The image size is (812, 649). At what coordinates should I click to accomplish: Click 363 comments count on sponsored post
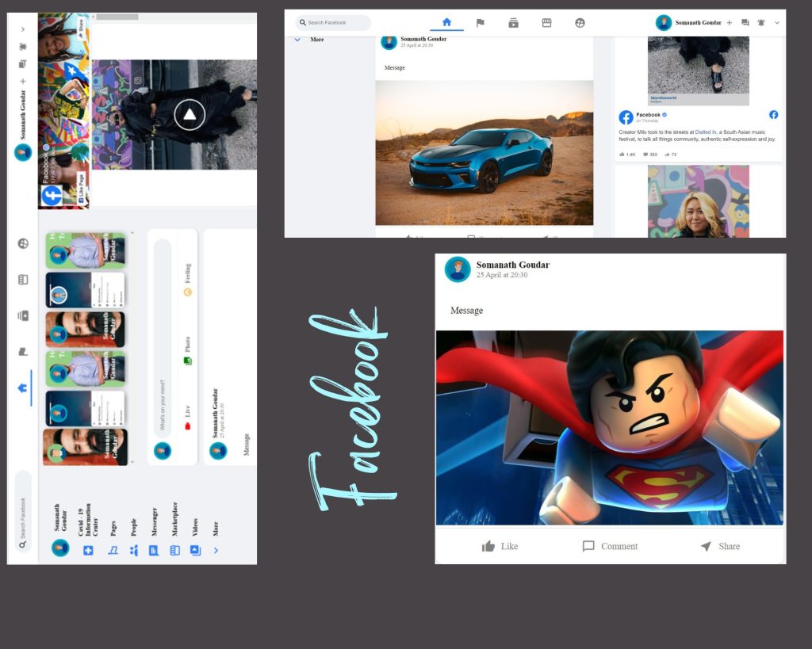(650, 155)
